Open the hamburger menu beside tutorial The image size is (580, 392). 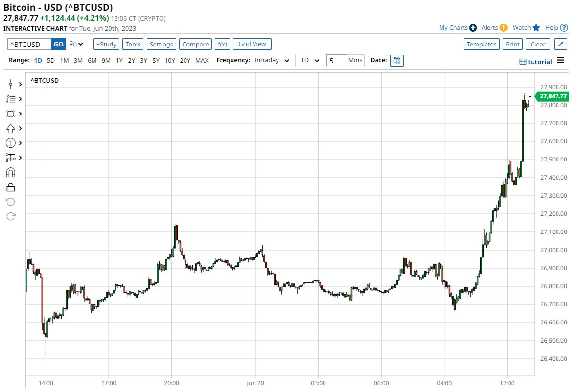[560, 60]
